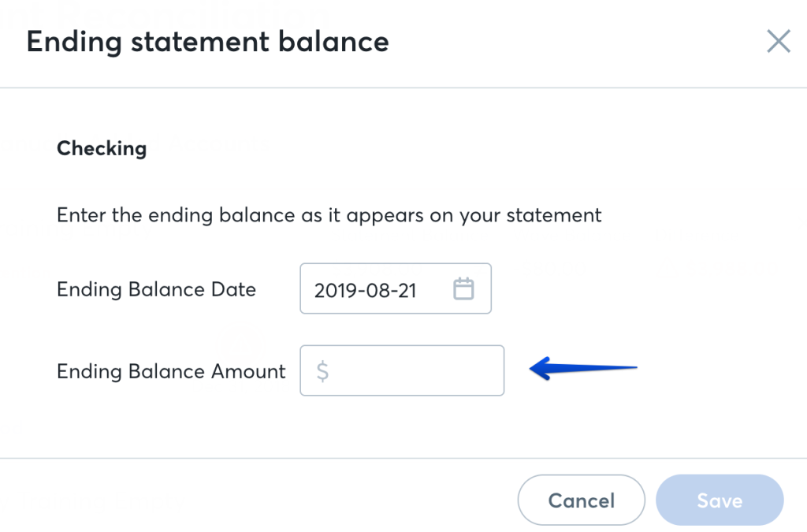Click the disabled blue Save button
This screenshot has height=532, width=807.
coord(720,500)
